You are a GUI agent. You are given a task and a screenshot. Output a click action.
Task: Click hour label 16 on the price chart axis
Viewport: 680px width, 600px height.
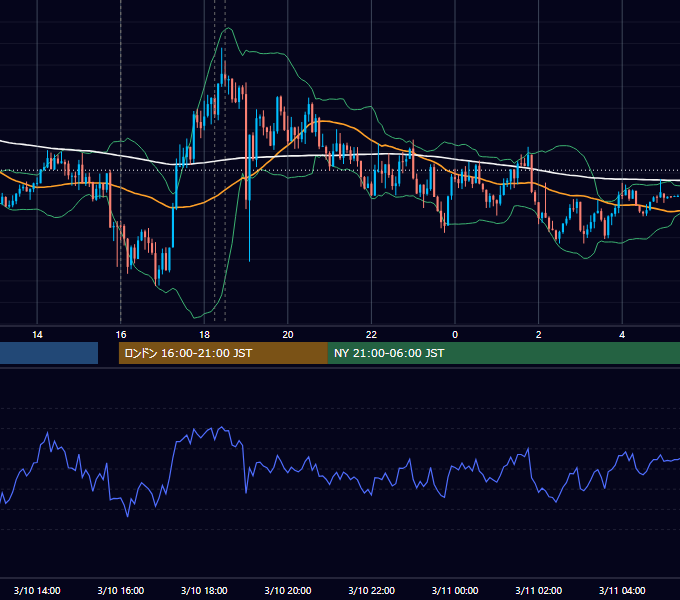coord(121,335)
